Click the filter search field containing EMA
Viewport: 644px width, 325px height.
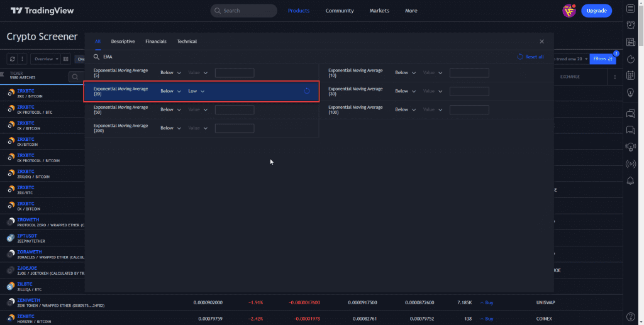click(304, 57)
